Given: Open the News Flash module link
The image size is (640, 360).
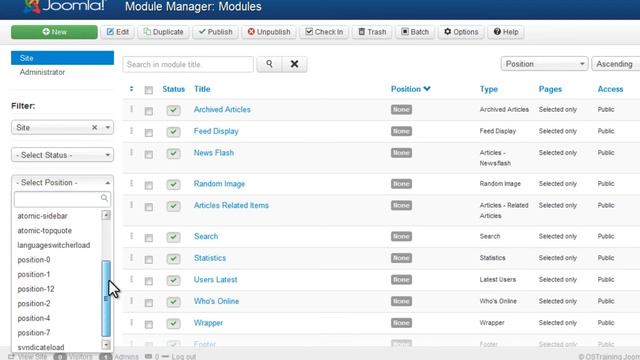Looking at the screenshot, I should (x=214, y=153).
